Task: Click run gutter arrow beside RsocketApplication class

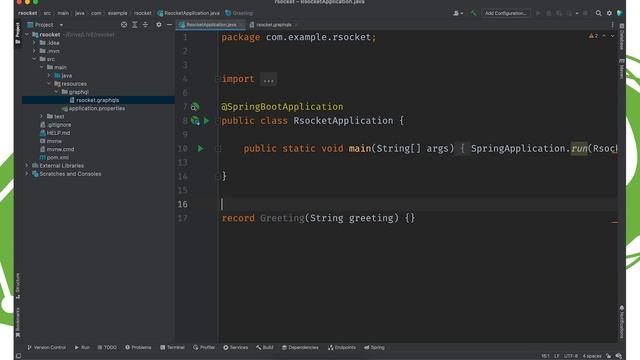Action: pyautogui.click(x=207, y=121)
